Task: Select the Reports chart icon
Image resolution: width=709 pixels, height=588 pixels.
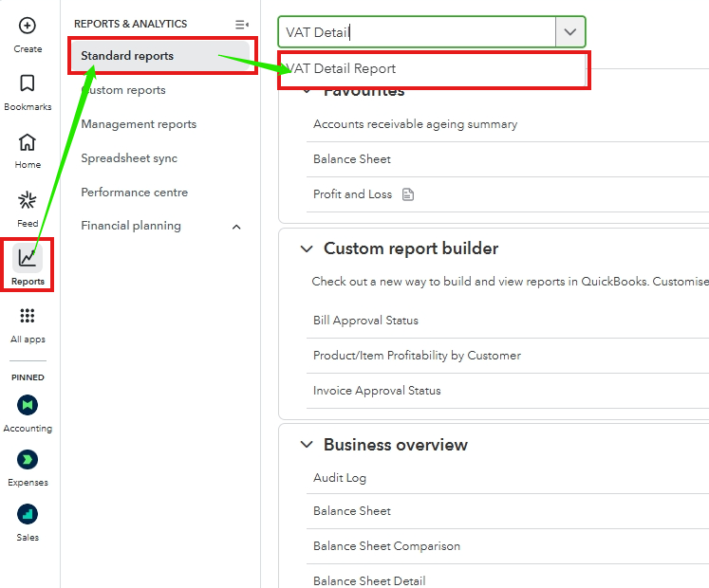Action: coord(28,258)
